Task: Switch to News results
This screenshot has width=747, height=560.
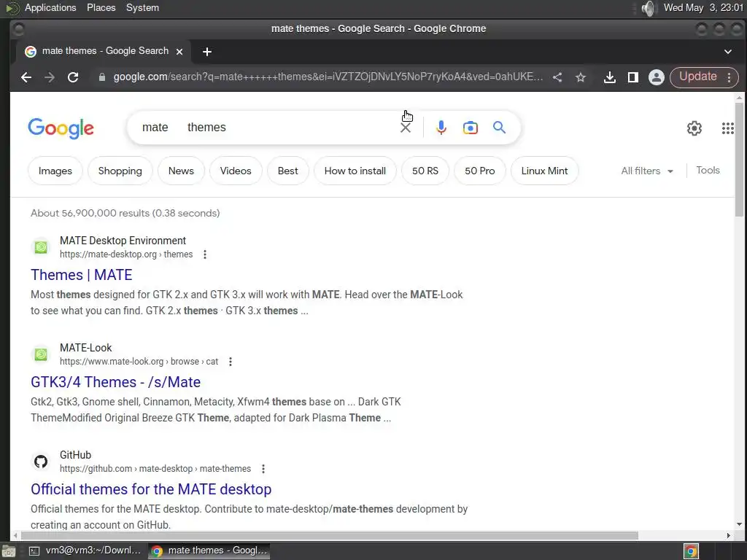Action: click(181, 171)
